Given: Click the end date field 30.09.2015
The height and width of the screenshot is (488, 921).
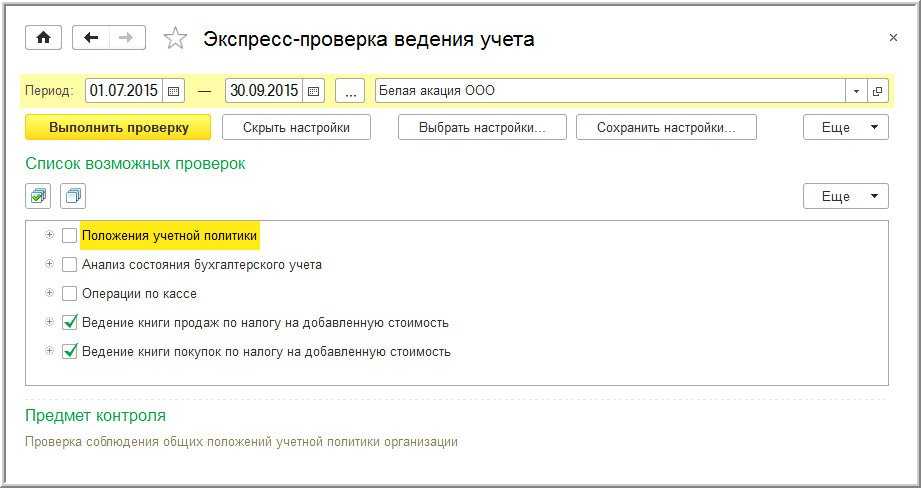Looking at the screenshot, I should coord(264,91).
